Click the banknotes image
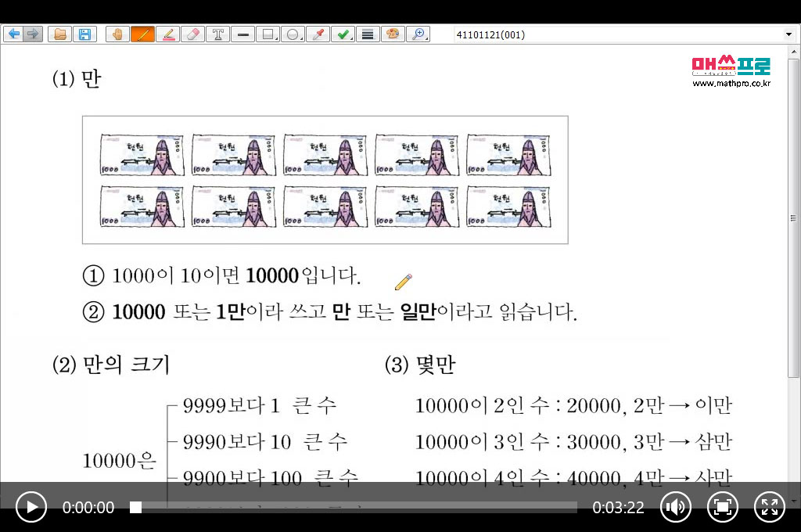The width and height of the screenshot is (801, 532). coord(325,180)
